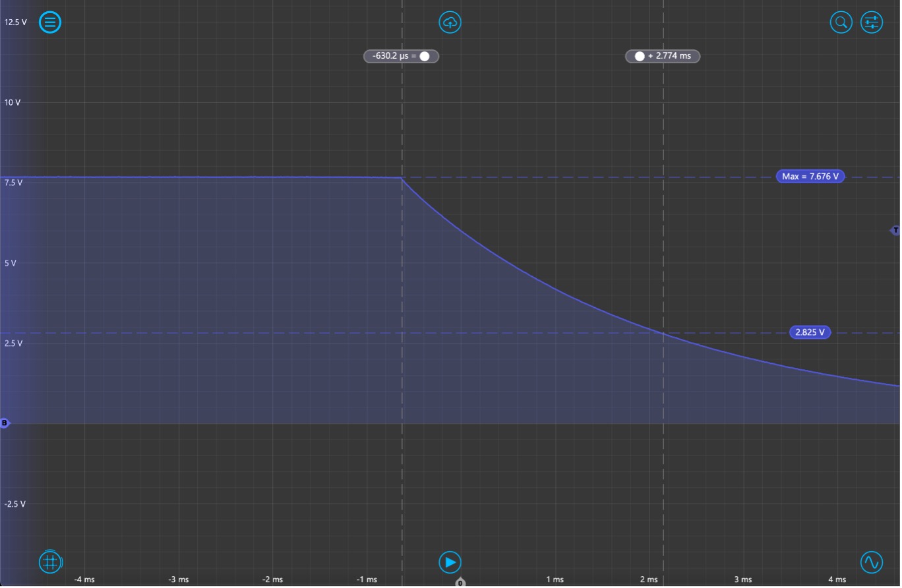
Task: Click the zero time origin marker
Action: click(x=460, y=583)
